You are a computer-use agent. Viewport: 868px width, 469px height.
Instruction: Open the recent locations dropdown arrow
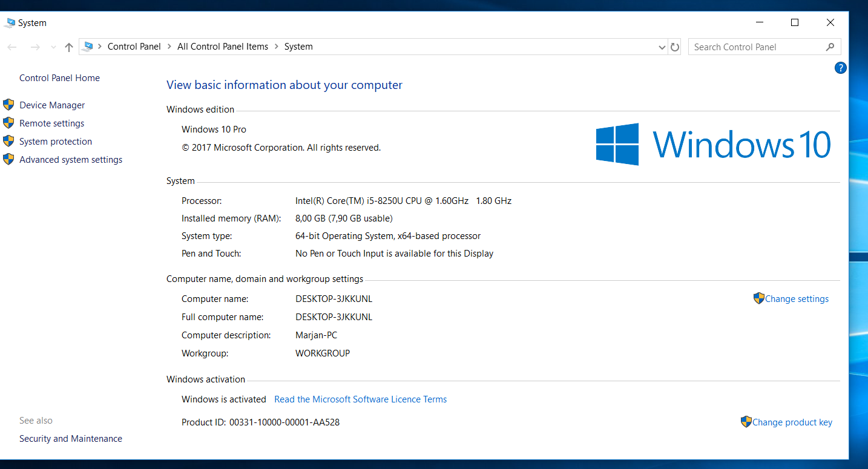53,47
